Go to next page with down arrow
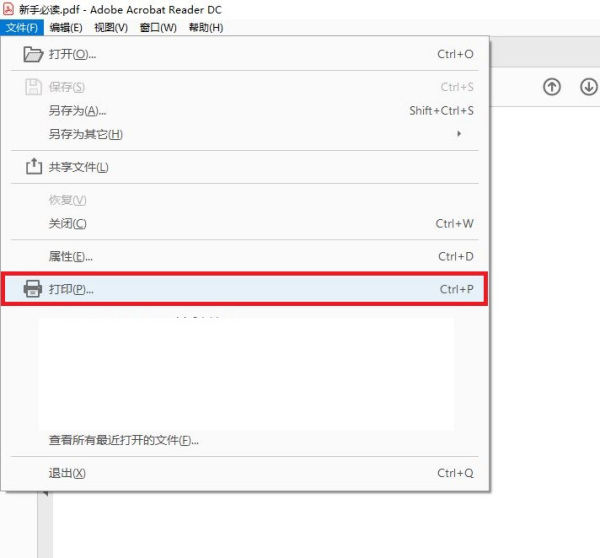Image resolution: width=600 pixels, height=558 pixels. click(588, 87)
